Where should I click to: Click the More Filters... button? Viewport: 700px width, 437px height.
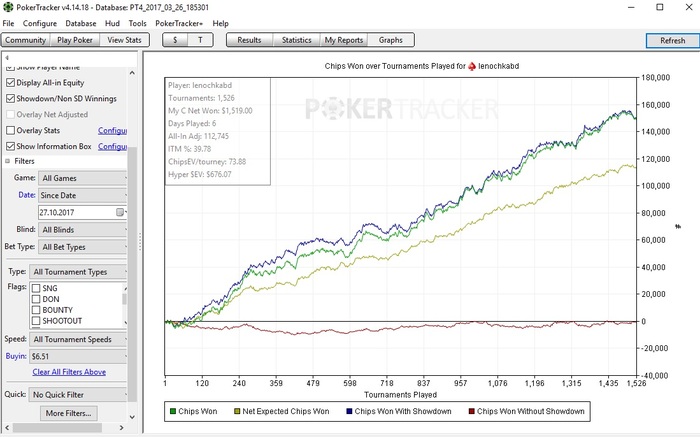(x=69, y=413)
